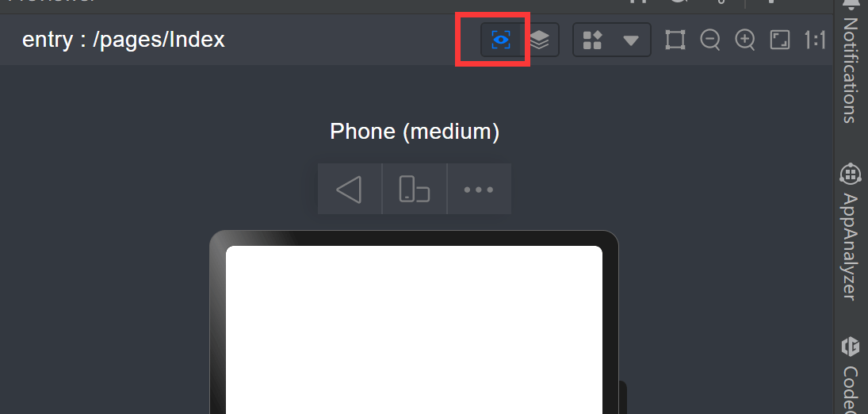
Task: Click the Notifications bell icon
Action: [x=851, y=3]
